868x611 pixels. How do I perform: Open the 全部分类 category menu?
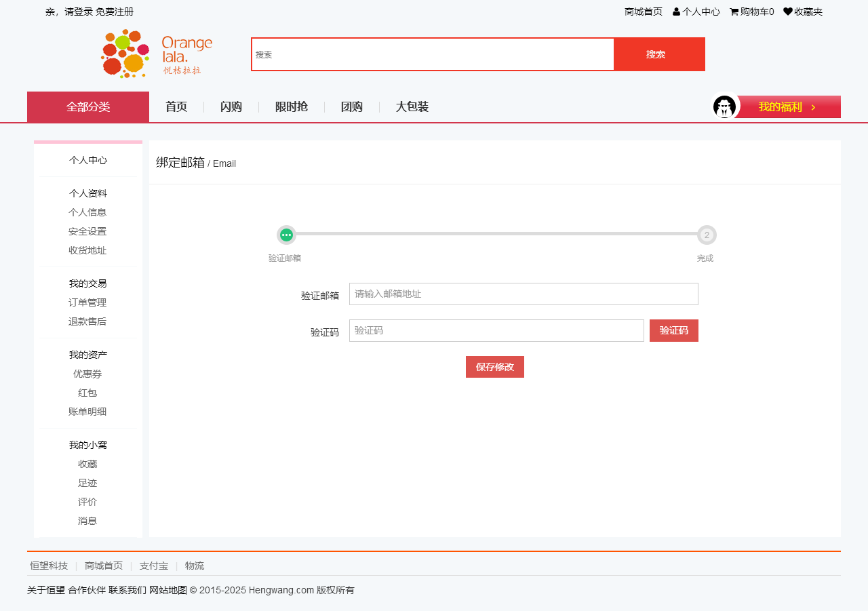click(88, 107)
